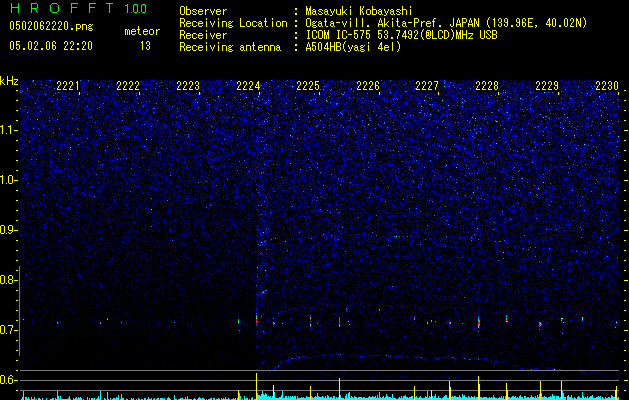This screenshot has height=400, width=629.
Task: Click the 2229 time marker
Action: 547,86
